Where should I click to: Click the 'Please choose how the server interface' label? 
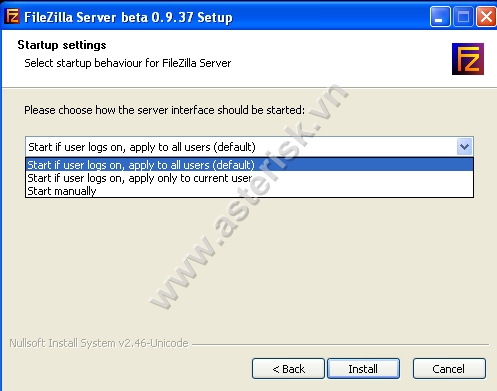165,110
